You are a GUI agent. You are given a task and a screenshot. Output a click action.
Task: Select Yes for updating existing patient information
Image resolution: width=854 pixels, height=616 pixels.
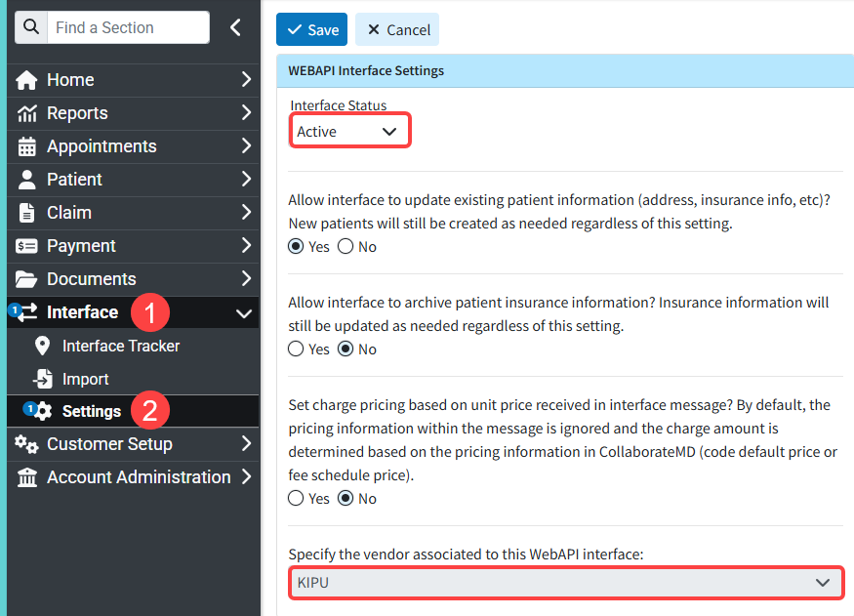(296, 247)
